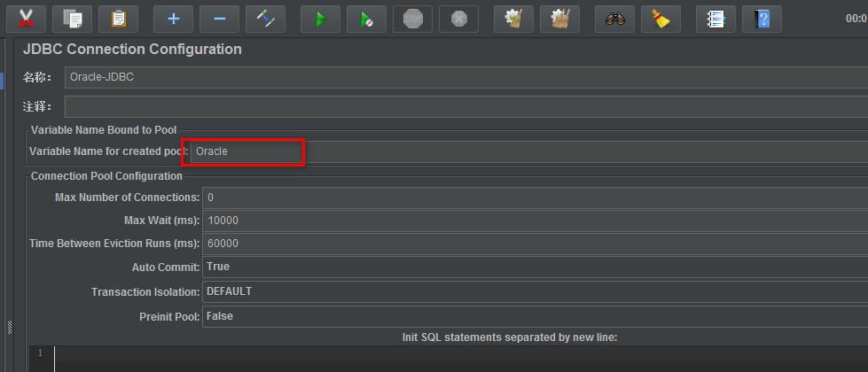Start test without pauses icon
The width and height of the screenshot is (868, 372).
pyautogui.click(x=366, y=19)
